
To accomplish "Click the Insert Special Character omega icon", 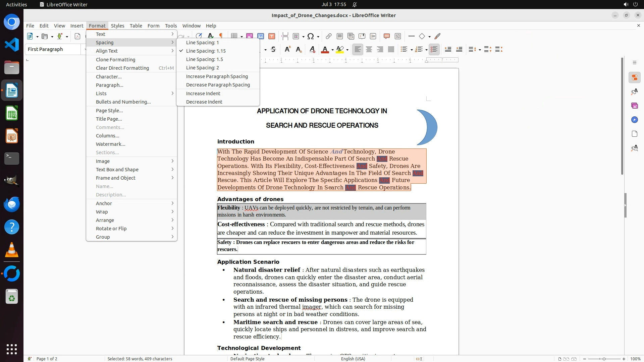I will pos(311,36).
